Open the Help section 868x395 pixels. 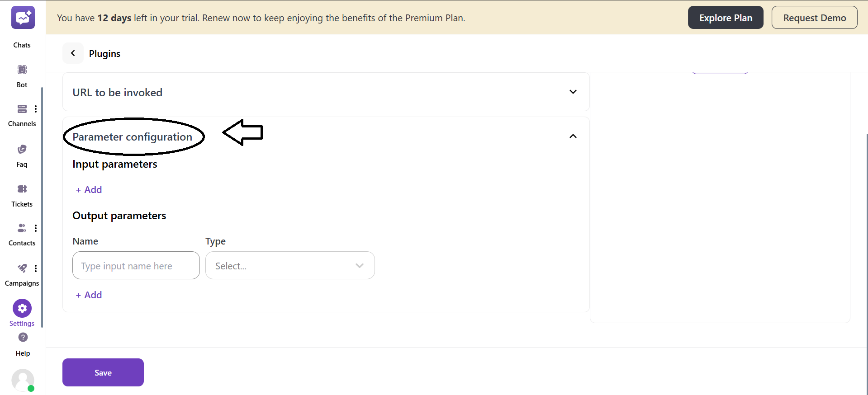click(x=22, y=338)
